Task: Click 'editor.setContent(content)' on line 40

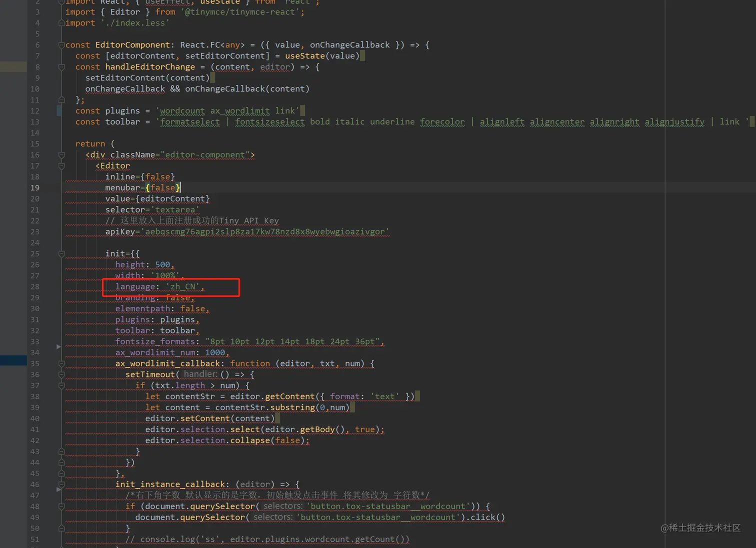Action: click(x=210, y=418)
